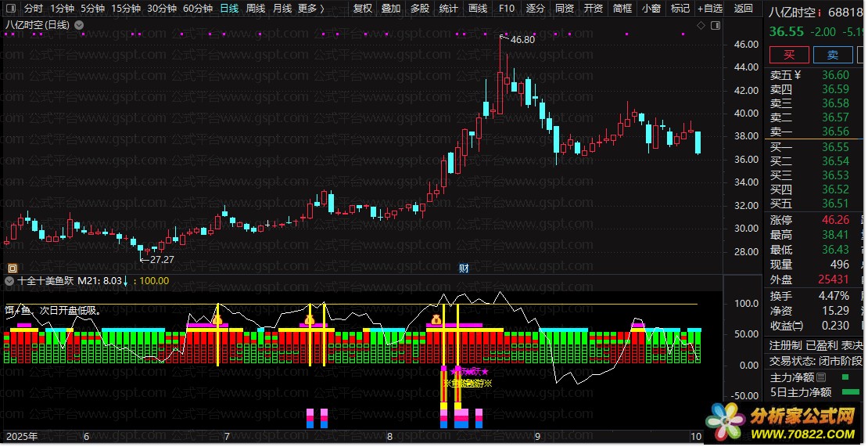Select the 1分钟 period
This screenshot has height=447, width=868.
(x=62, y=9)
